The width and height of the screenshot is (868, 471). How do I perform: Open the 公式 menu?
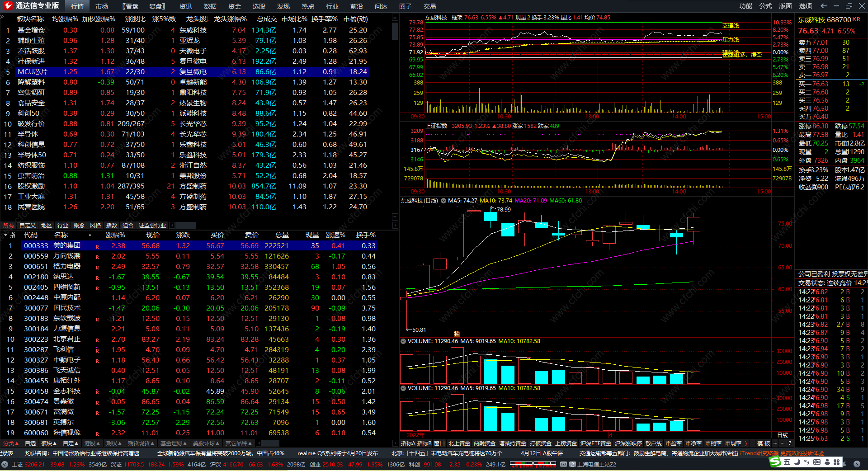pyautogui.click(x=766, y=6)
